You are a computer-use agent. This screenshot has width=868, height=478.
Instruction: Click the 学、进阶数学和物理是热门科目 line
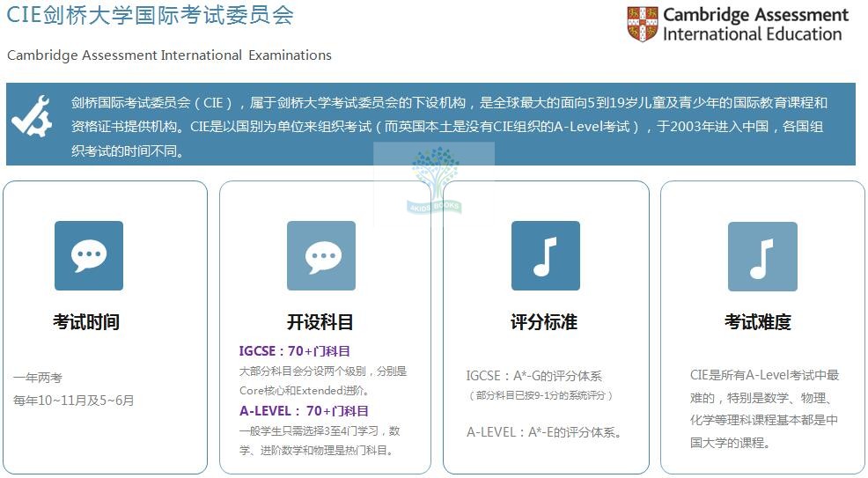317,451
